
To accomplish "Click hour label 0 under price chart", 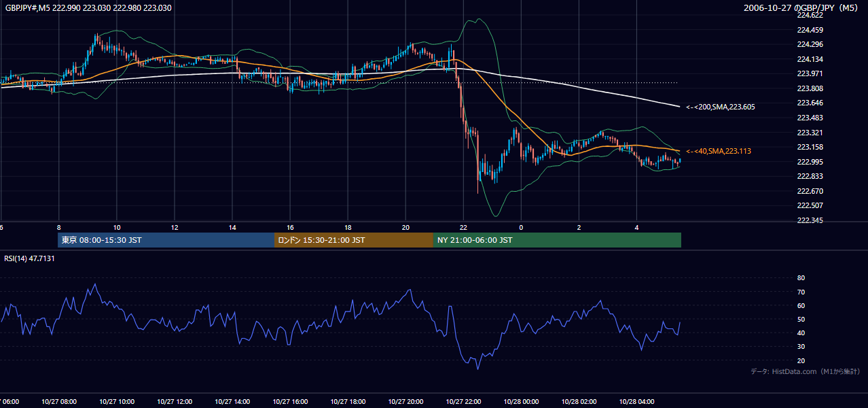I will tap(521, 227).
